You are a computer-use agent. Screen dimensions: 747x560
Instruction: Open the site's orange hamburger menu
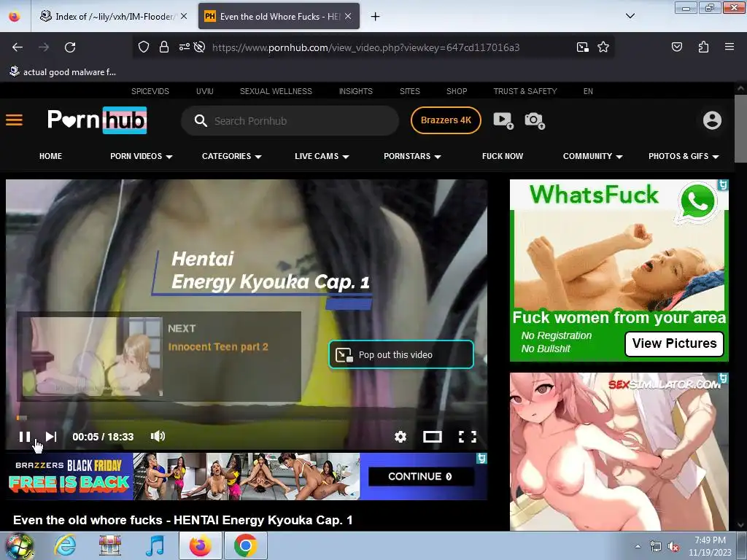(15, 120)
